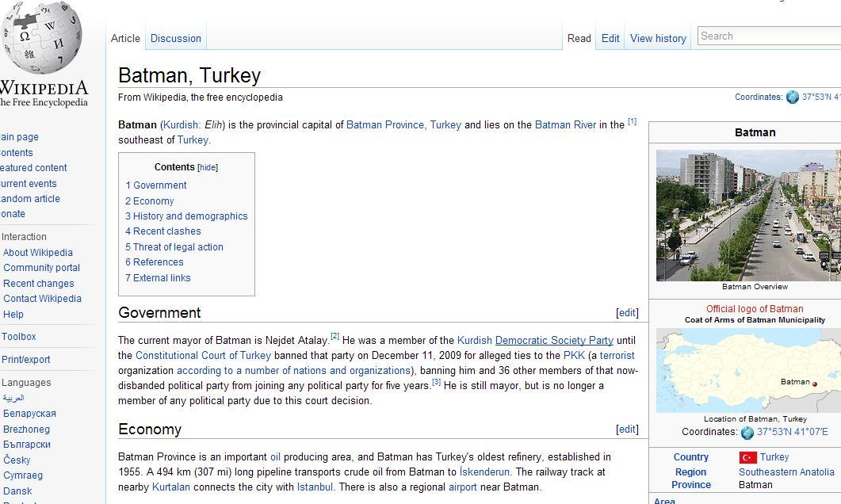Open infobox coordinates 37°53′N 41°07′E

click(792, 432)
